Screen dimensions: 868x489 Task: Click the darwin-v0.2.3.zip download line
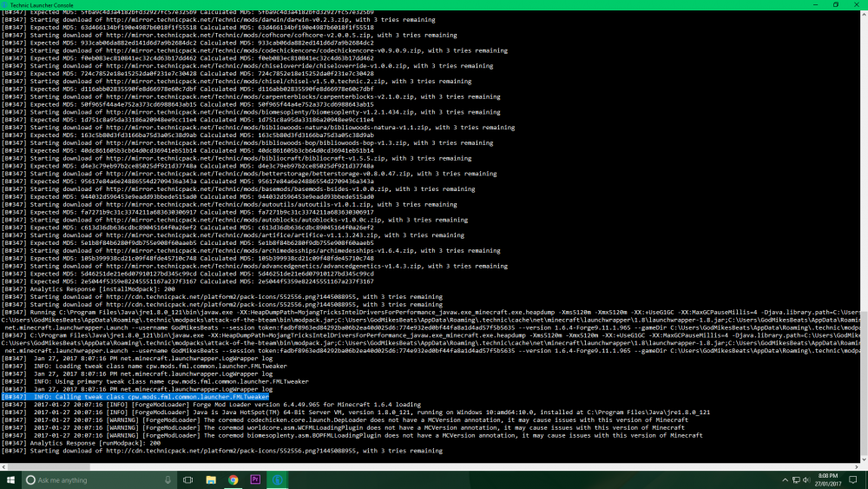tap(218, 19)
